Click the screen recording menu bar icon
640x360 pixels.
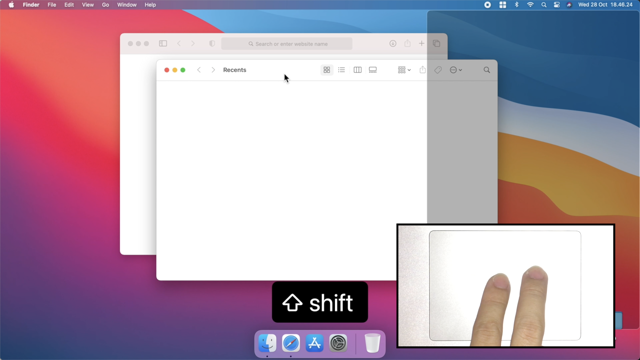[487, 5]
